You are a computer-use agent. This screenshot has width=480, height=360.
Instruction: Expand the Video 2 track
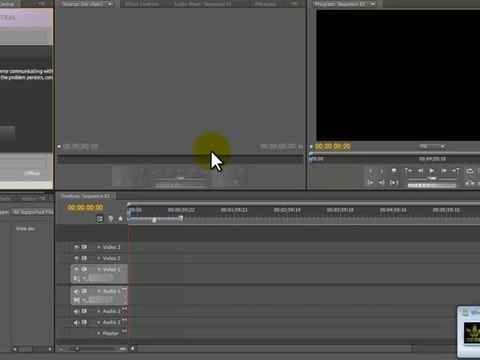click(x=99, y=258)
